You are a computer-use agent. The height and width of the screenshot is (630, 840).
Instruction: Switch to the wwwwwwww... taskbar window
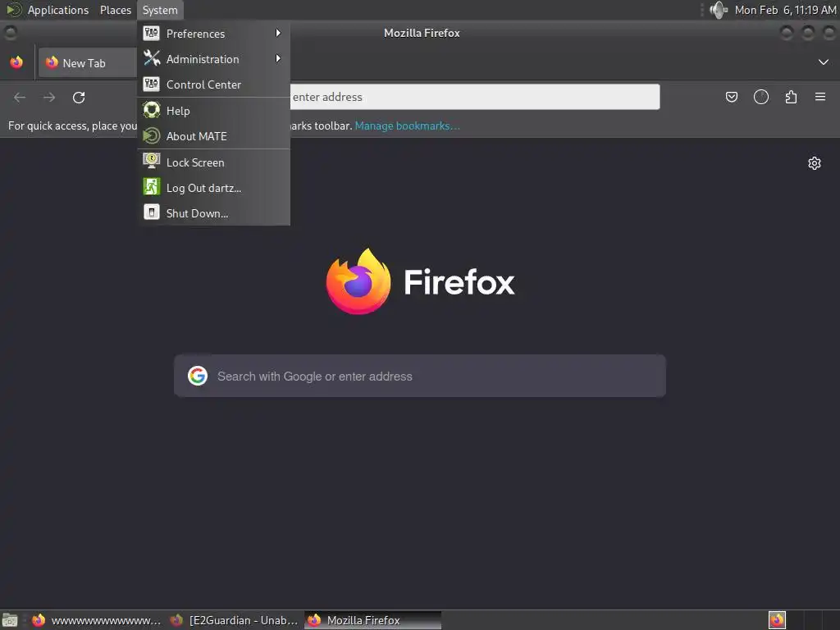point(97,620)
